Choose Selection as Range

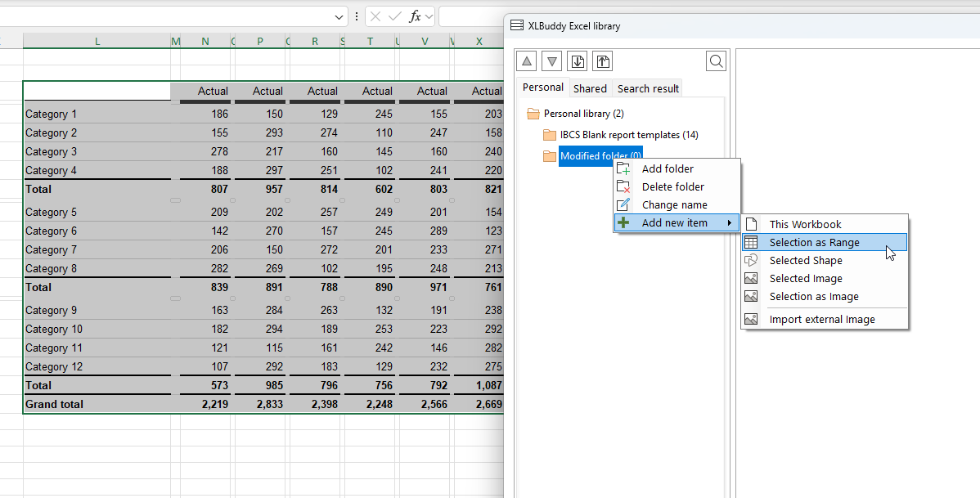[x=814, y=242]
